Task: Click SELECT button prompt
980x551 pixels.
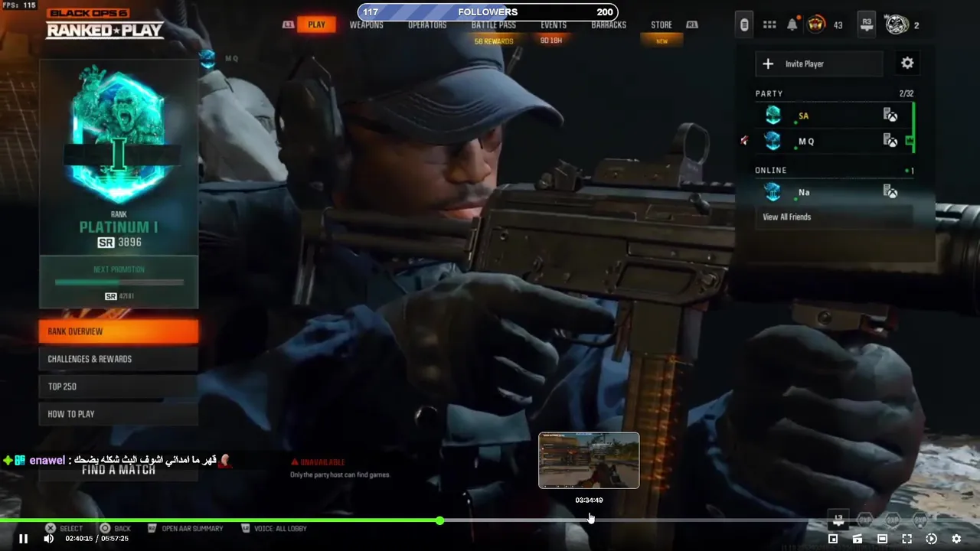Action: click(x=64, y=528)
